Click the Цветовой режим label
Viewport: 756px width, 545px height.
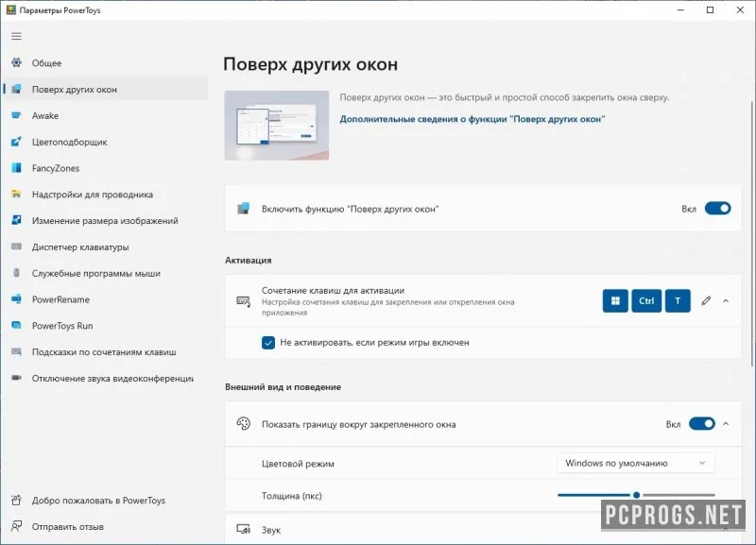tap(298, 464)
